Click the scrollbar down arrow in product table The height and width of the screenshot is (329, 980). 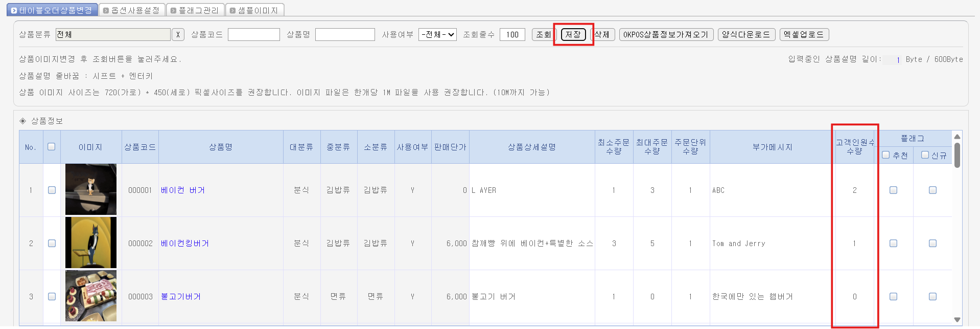tap(957, 320)
